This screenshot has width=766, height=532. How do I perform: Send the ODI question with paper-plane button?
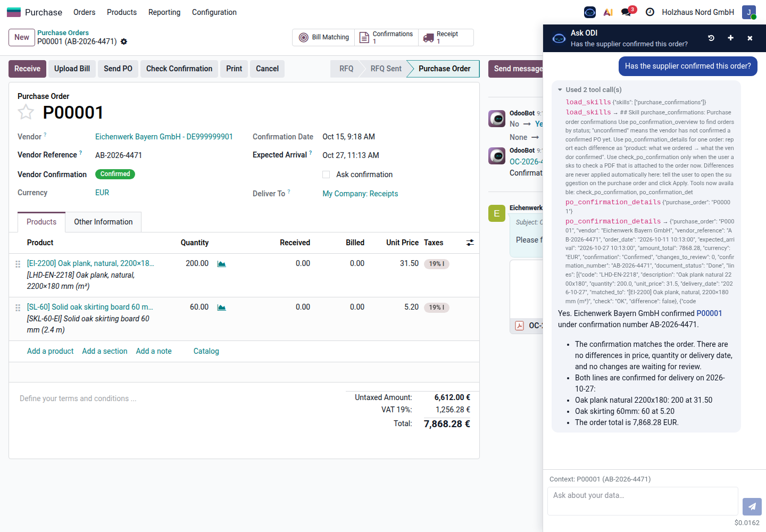click(752, 506)
